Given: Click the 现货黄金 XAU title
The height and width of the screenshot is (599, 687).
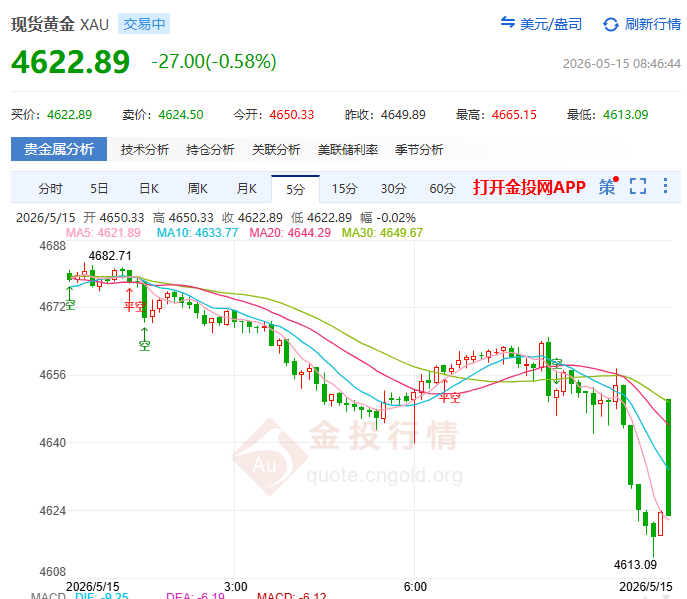Looking at the screenshot, I should 60,24.
